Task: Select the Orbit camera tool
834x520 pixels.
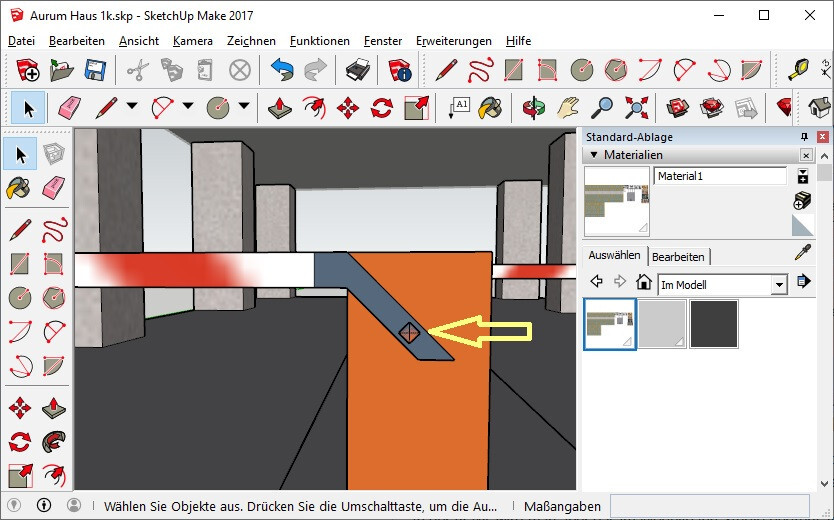Action: click(x=533, y=108)
